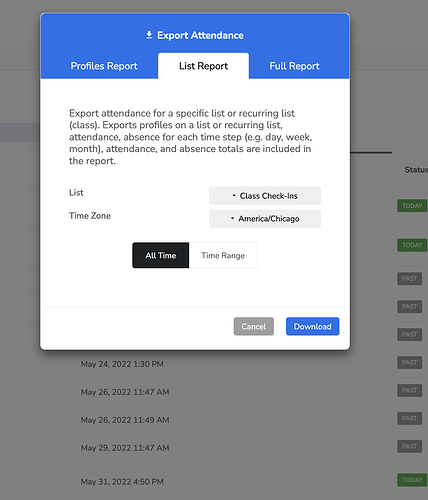Select the May 24, 2022 1:30 PM row

click(x=122, y=364)
